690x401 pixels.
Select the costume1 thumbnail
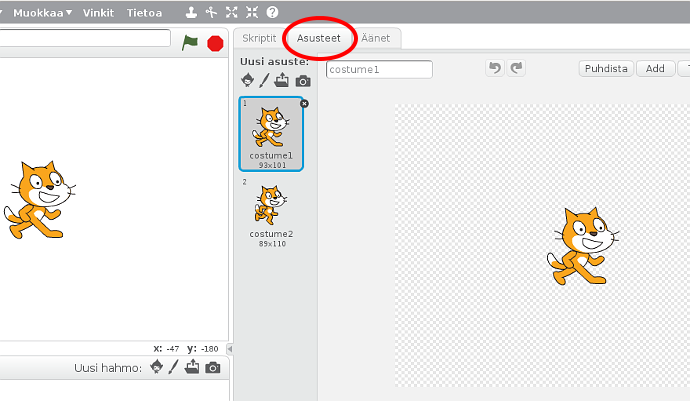[x=271, y=134]
